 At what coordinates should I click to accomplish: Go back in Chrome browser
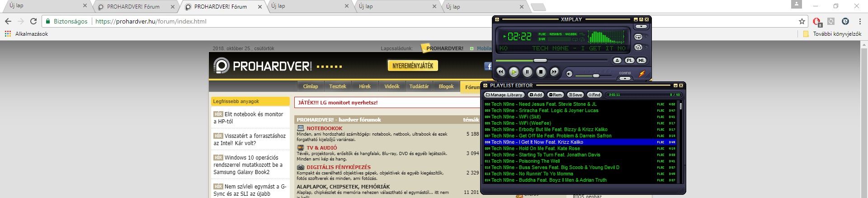[8, 21]
